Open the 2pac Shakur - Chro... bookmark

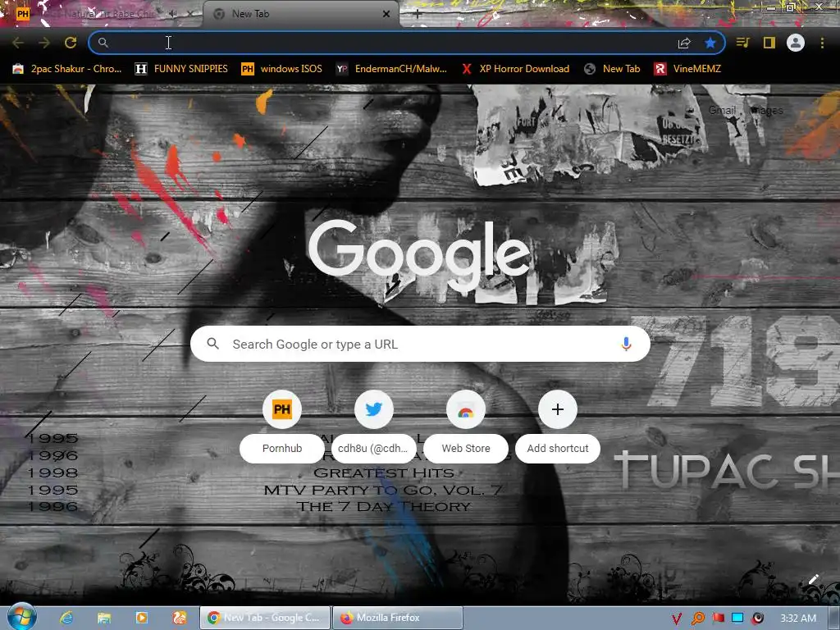[67, 69]
